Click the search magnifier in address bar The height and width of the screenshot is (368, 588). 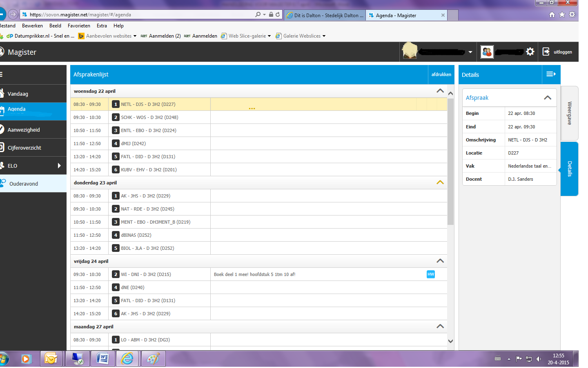coord(258,14)
